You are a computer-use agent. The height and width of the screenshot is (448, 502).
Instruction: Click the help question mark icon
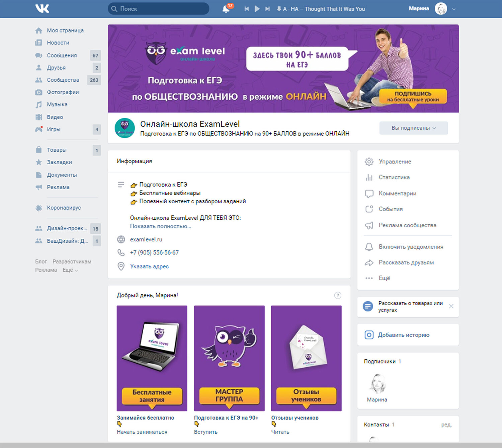pos(338,295)
